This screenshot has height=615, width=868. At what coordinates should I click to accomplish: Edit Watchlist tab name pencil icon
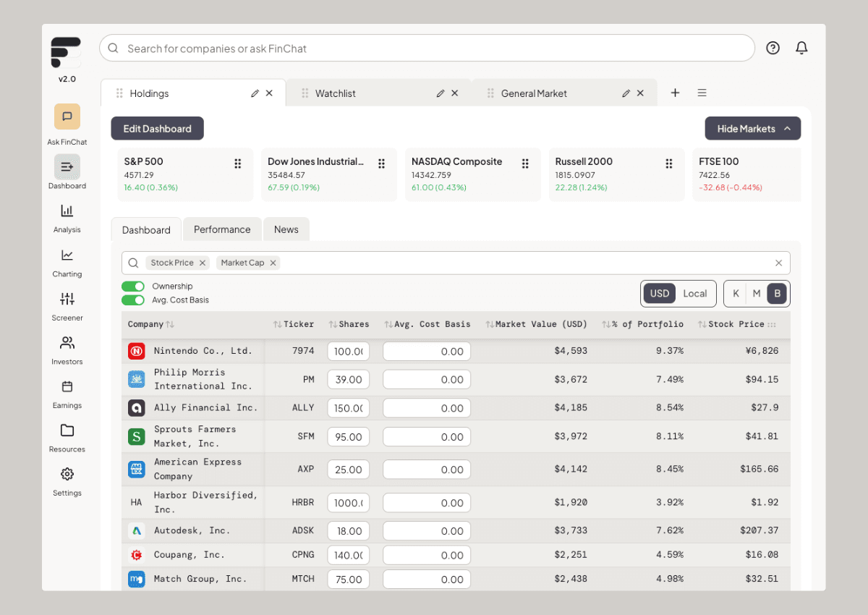click(x=441, y=93)
